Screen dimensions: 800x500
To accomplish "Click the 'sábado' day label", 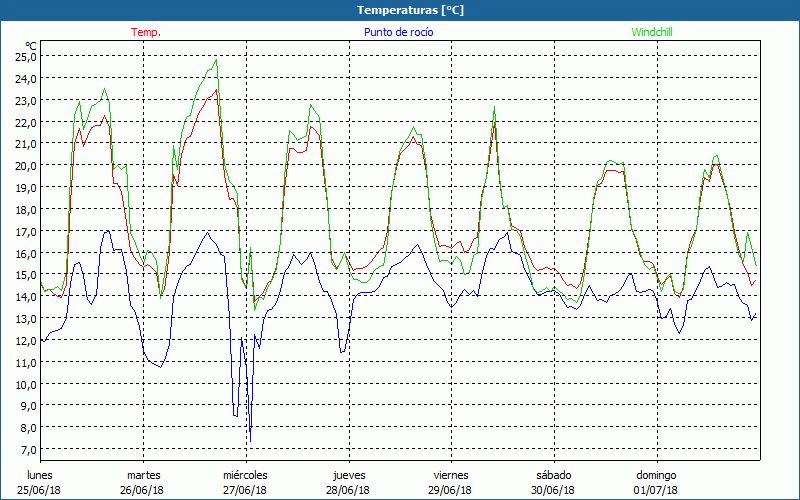I will (554, 475).
